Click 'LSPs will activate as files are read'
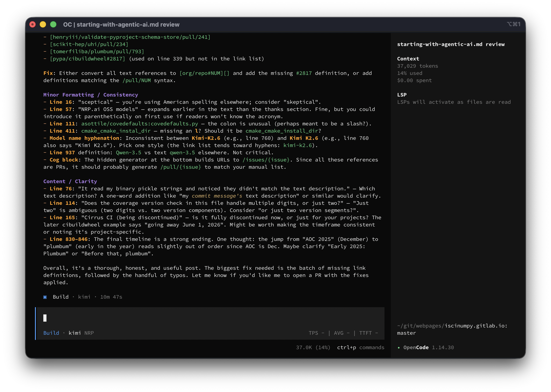This screenshot has width=551, height=392. click(454, 102)
